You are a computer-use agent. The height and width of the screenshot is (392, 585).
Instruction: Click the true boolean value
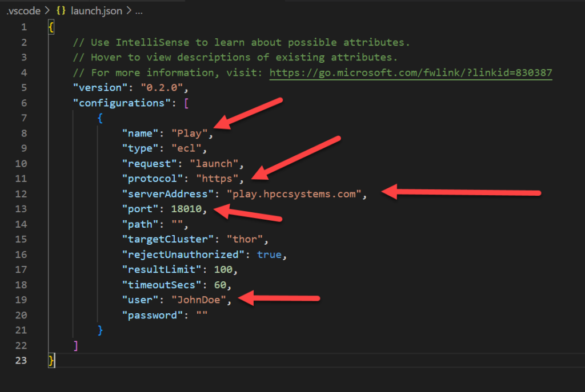[x=269, y=254]
